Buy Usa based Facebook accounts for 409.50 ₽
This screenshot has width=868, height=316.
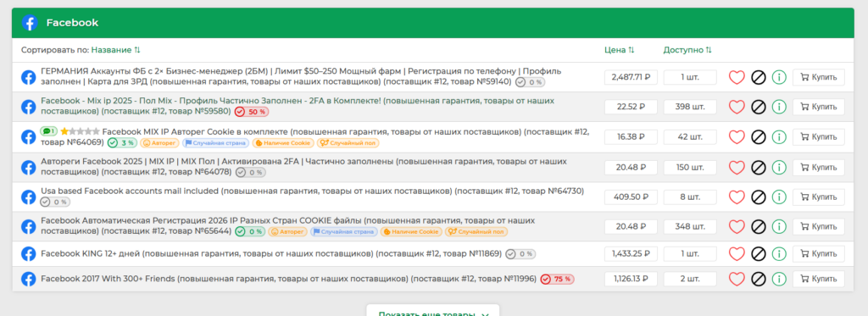click(x=819, y=197)
